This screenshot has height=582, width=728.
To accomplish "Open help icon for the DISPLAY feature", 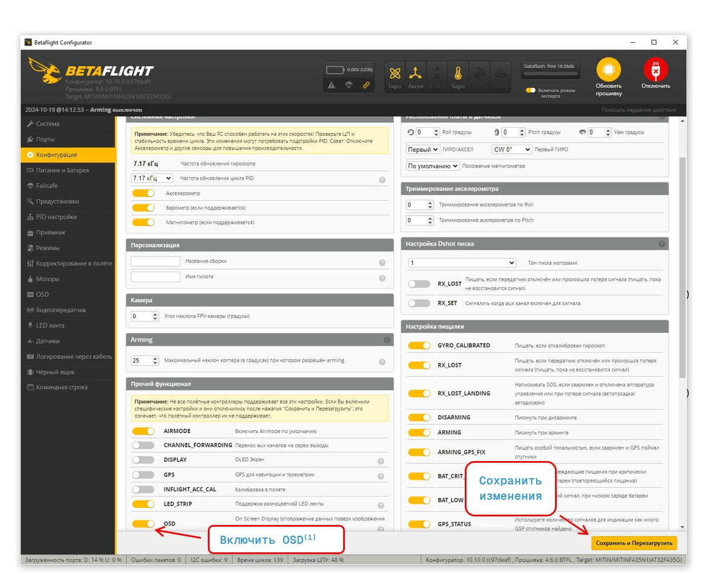I will click(381, 461).
